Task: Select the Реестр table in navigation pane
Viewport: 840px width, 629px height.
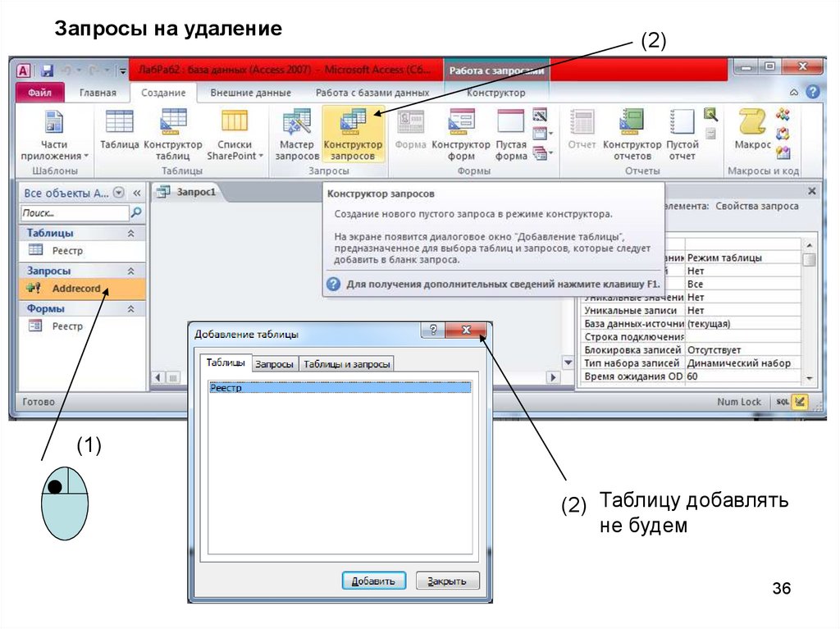Action: [82, 250]
